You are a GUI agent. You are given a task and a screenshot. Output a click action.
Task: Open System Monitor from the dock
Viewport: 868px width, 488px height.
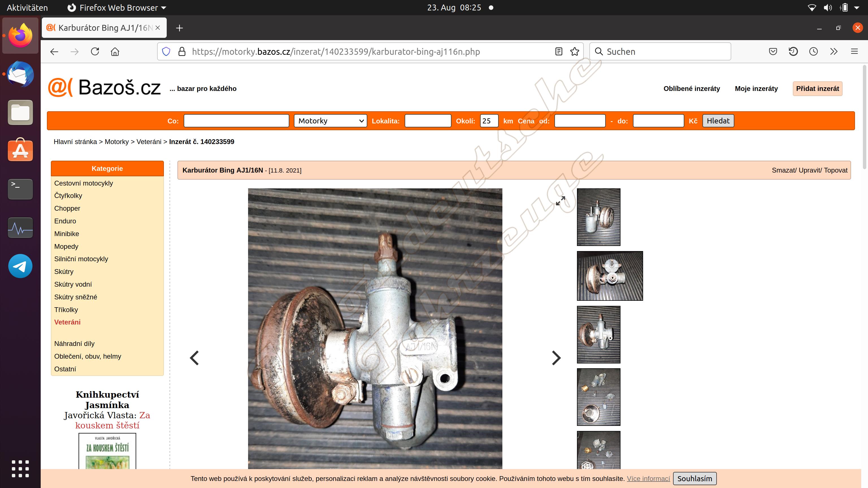tap(21, 228)
